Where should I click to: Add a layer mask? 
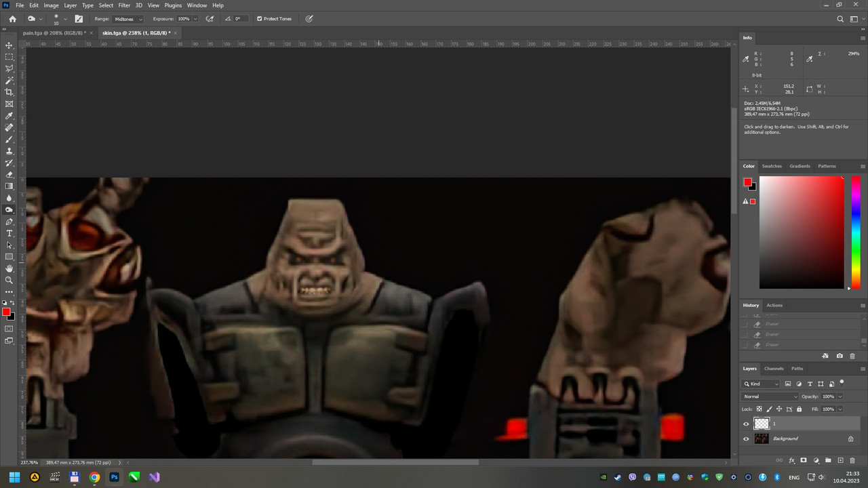click(x=804, y=460)
